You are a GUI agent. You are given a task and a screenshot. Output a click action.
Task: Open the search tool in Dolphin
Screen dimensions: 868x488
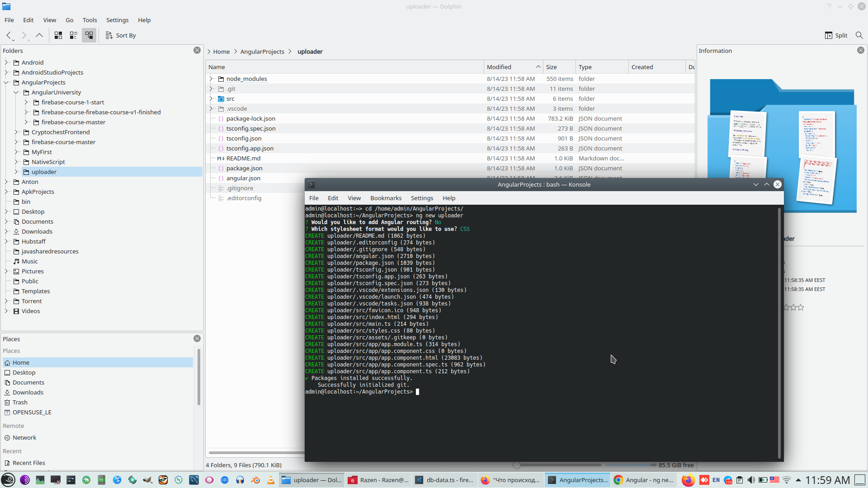coord(859,35)
